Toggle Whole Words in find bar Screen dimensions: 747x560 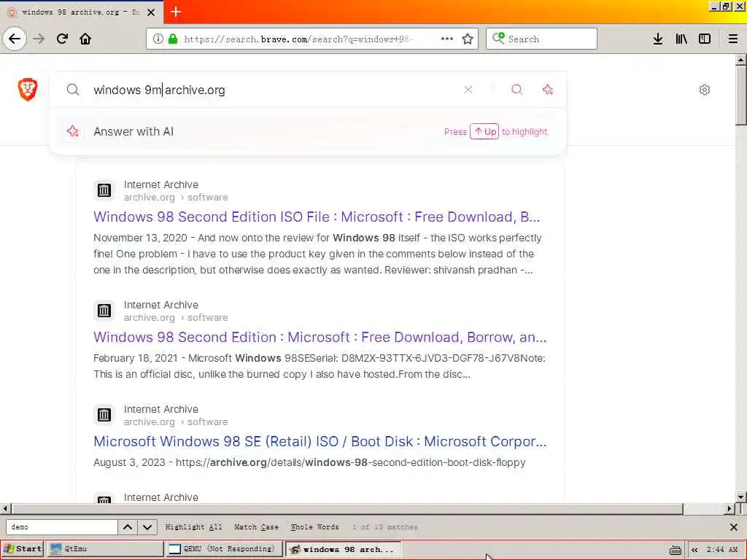315,527
